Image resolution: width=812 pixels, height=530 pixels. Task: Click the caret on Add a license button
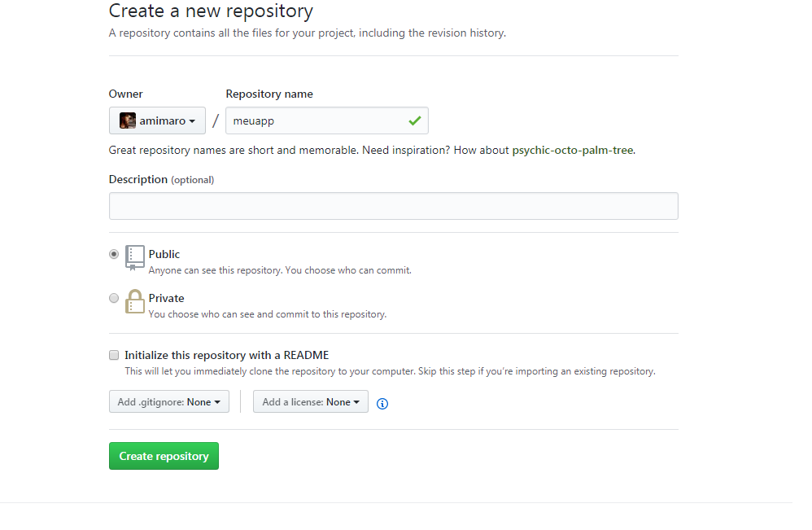point(355,401)
